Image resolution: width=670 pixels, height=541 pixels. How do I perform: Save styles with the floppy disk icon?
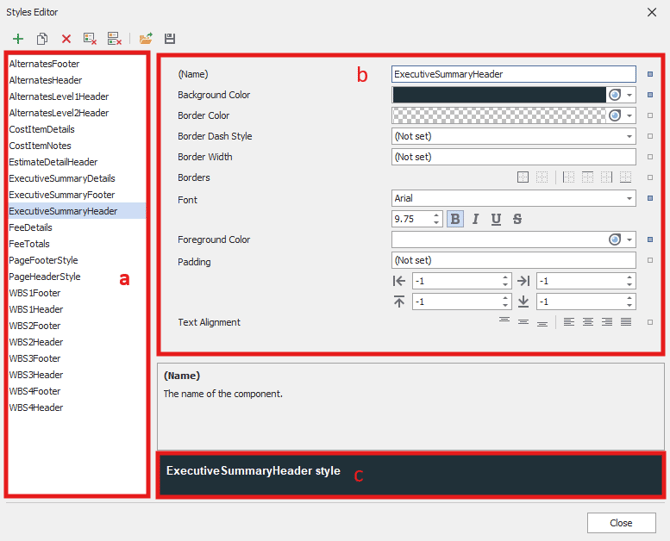click(x=170, y=39)
